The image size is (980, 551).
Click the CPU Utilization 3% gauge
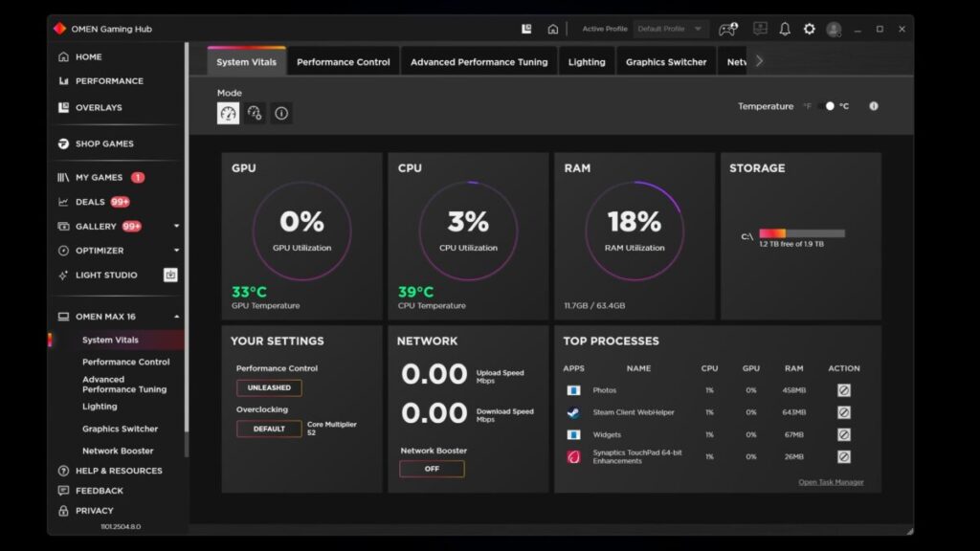click(468, 231)
